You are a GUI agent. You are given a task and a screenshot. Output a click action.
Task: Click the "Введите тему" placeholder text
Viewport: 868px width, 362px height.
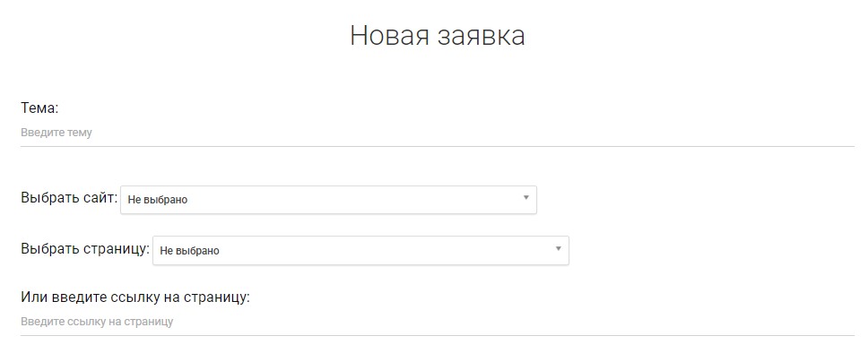pyautogui.click(x=56, y=133)
